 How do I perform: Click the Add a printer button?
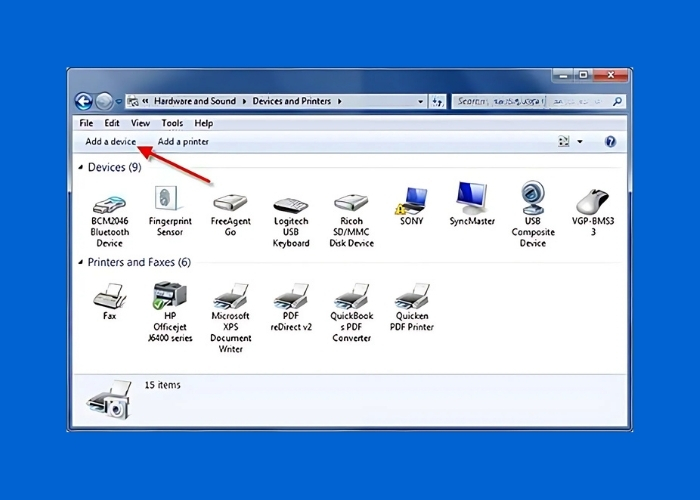click(x=183, y=142)
